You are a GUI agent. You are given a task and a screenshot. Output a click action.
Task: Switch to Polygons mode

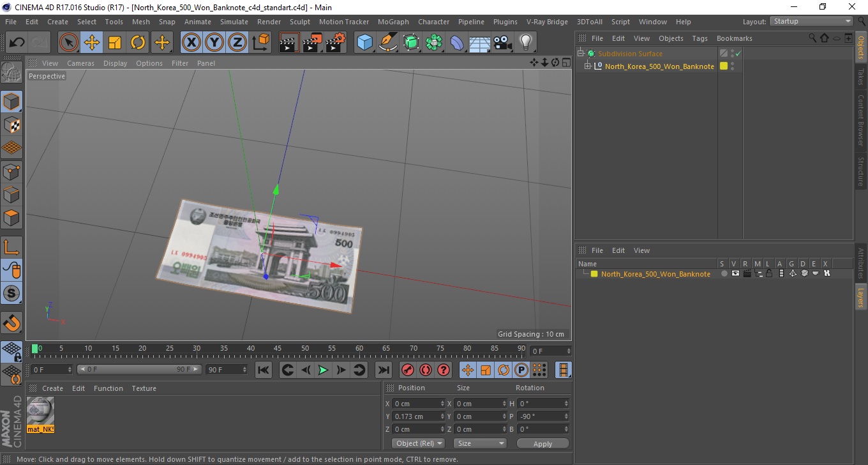[11, 218]
